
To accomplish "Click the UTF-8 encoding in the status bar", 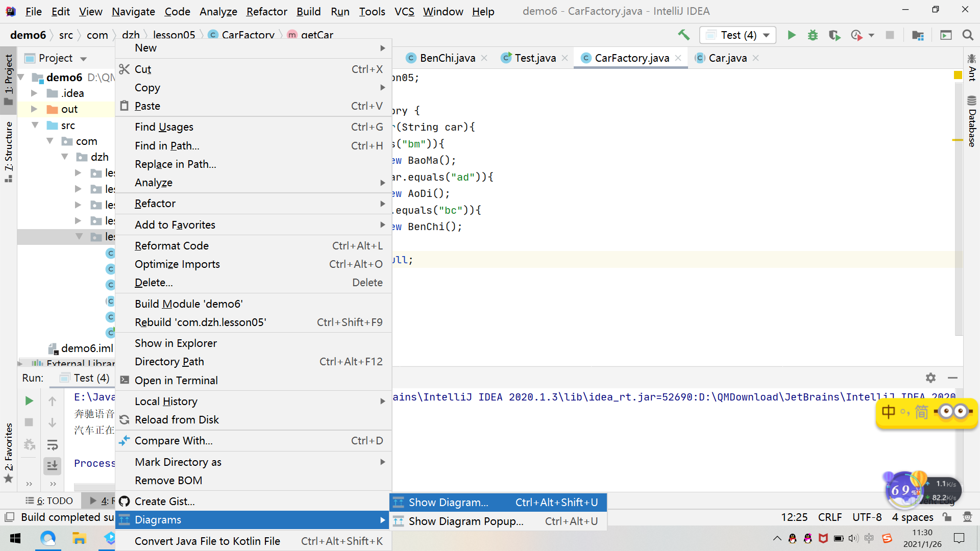I will (867, 517).
